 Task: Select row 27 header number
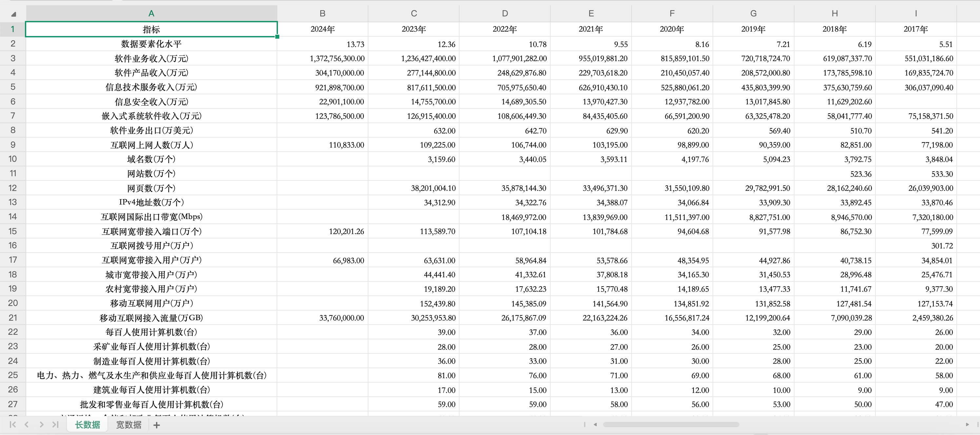pos(12,404)
